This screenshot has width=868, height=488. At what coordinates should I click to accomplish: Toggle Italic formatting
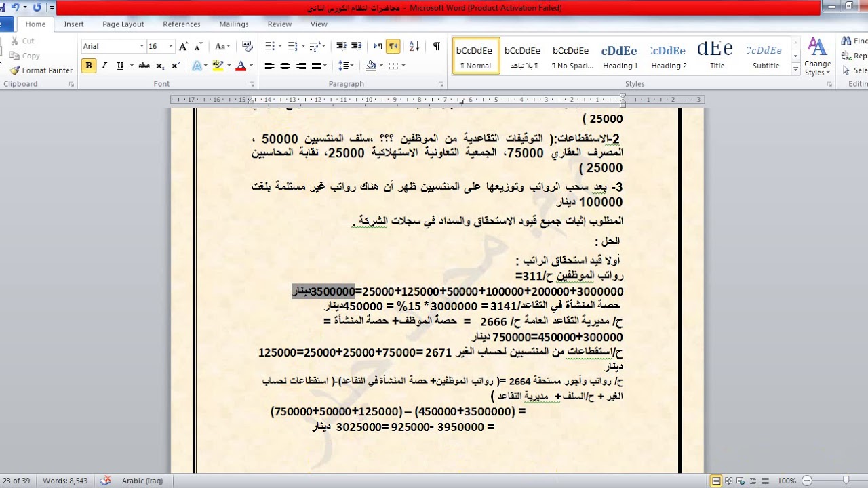[104, 66]
